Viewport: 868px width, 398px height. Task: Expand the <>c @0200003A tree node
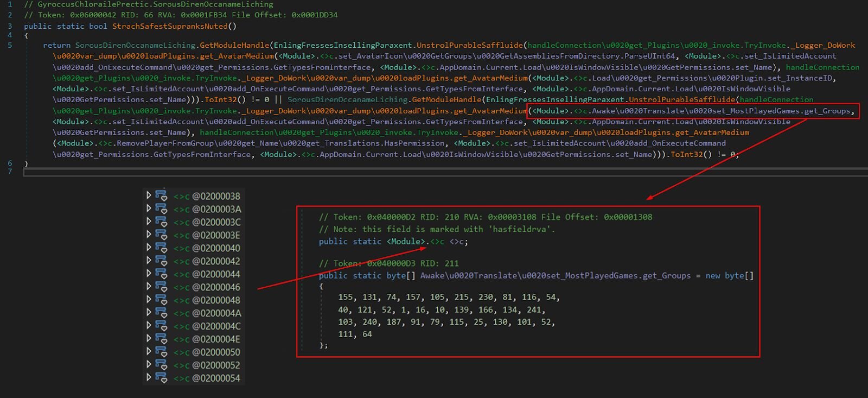(x=149, y=209)
